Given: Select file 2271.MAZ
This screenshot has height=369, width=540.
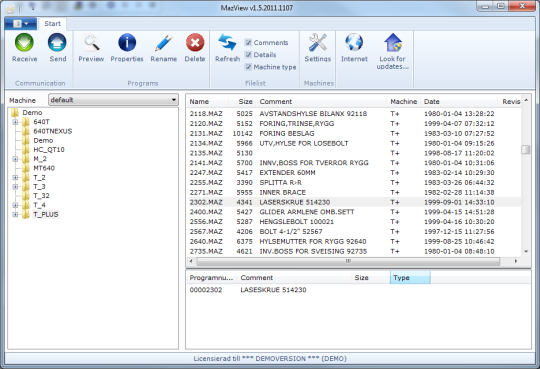Looking at the screenshot, I should point(354,192).
